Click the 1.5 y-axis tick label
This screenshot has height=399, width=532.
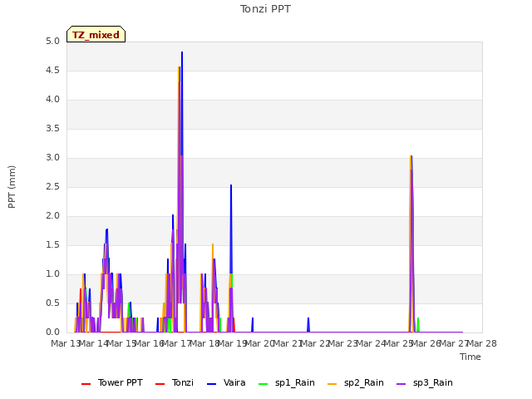[x=52, y=245]
